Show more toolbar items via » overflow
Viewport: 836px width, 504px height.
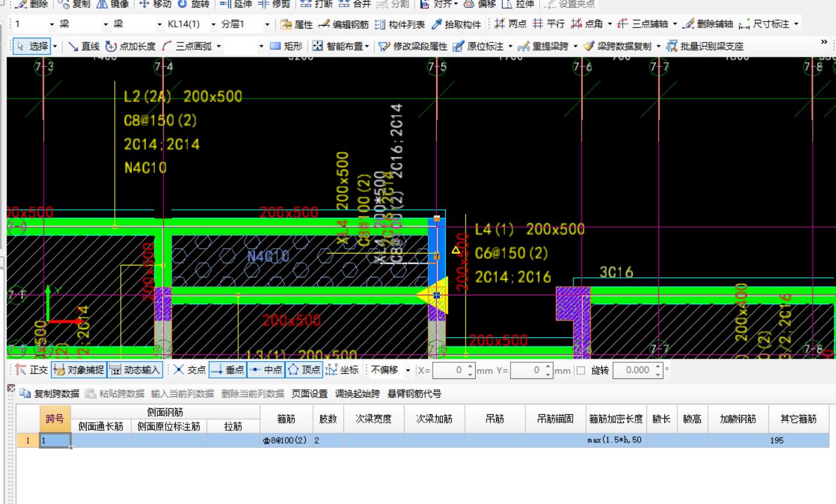coord(825,42)
